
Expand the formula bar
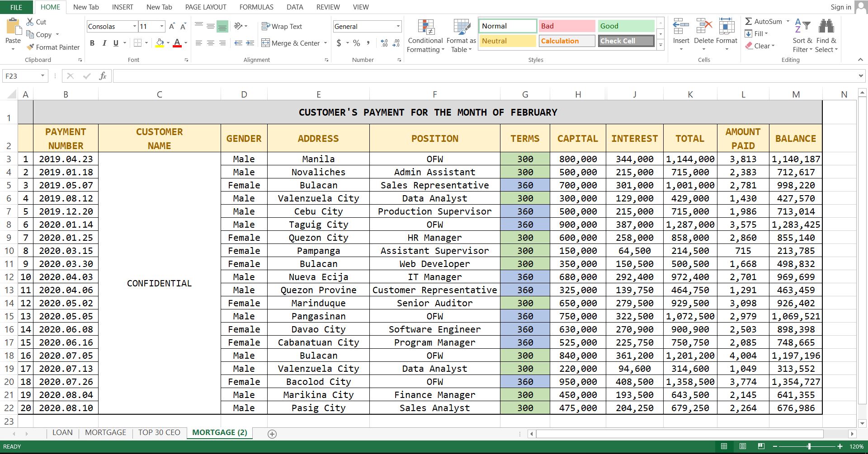[861, 76]
